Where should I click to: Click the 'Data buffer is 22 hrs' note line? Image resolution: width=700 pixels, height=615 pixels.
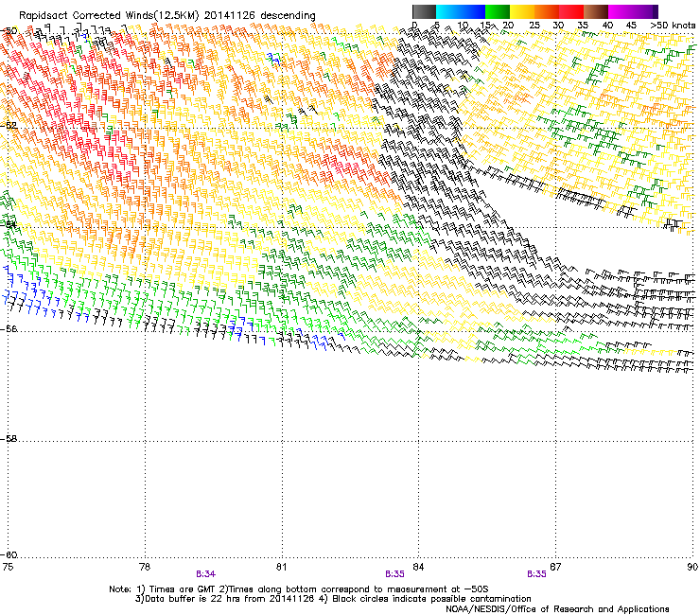(x=333, y=599)
